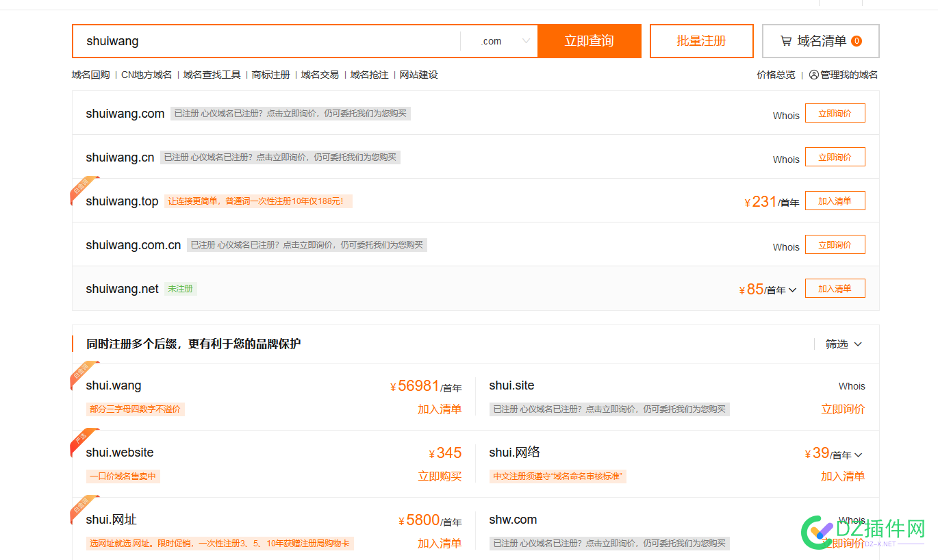The height and width of the screenshot is (560, 938).
Task: Click Whois for shuiwang.com.cn
Action: 786,247
